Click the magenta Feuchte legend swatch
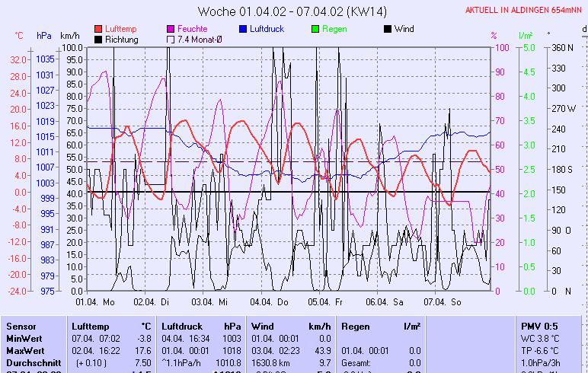The image size is (588, 373). click(x=171, y=29)
